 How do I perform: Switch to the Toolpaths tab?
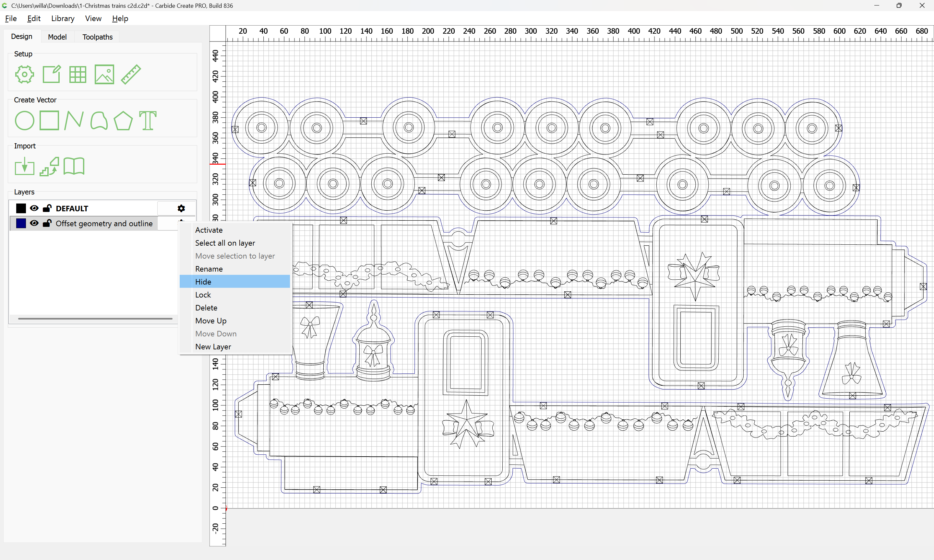coord(97,37)
